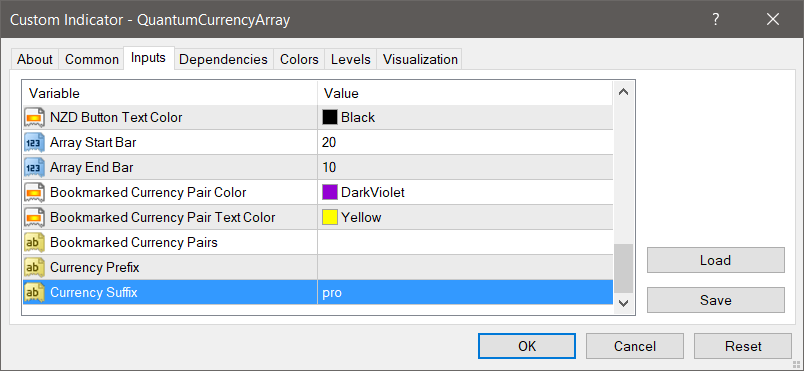Click the integer icon next to Array End Bar

click(x=34, y=168)
